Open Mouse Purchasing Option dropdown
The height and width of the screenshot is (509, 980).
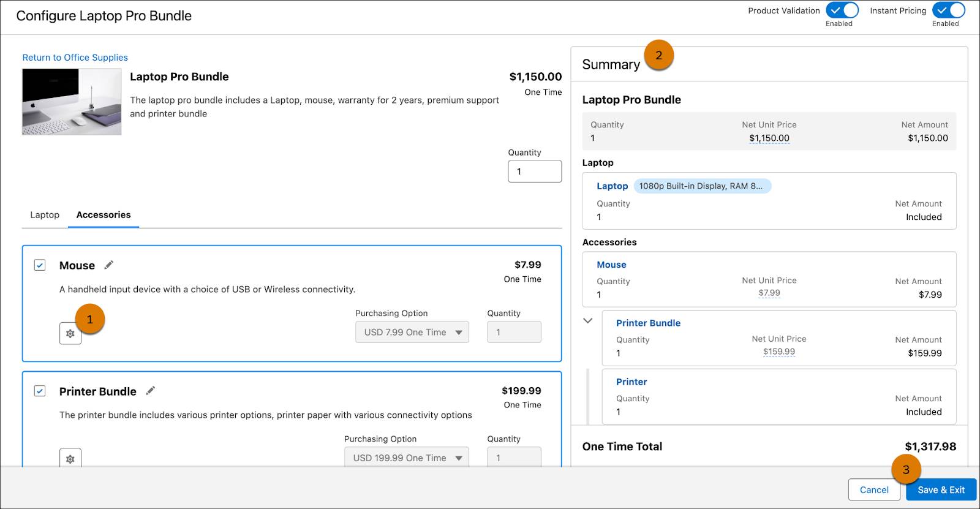[412, 332]
